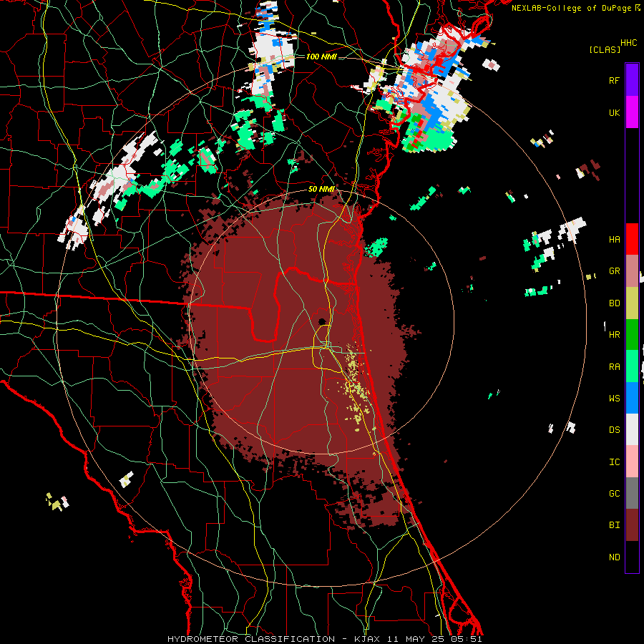Click the BI brown legend swatch

tap(632, 525)
